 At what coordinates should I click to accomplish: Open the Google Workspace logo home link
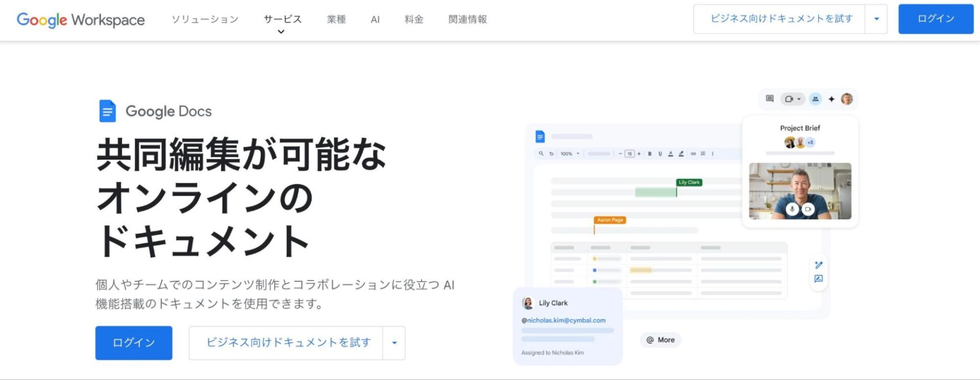[81, 20]
